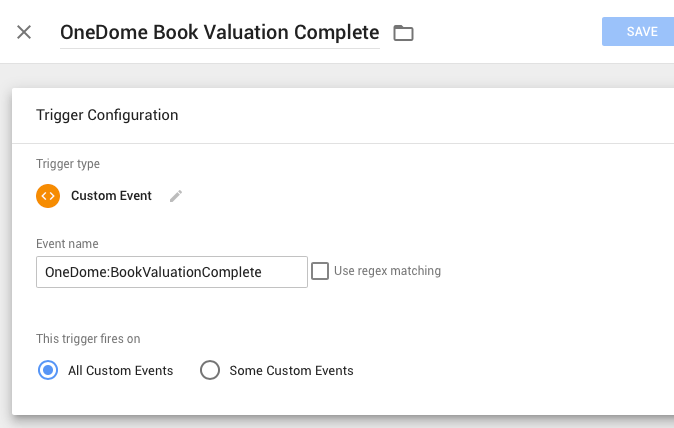Click the Trigger type field label
Viewport: 674px width, 428px height.
[68, 164]
